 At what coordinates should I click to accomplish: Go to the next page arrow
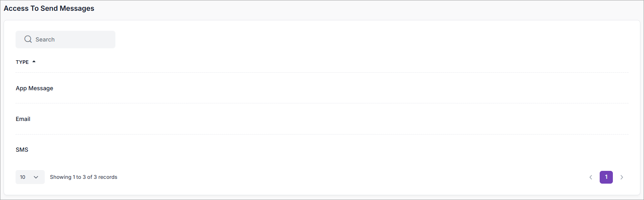622,177
